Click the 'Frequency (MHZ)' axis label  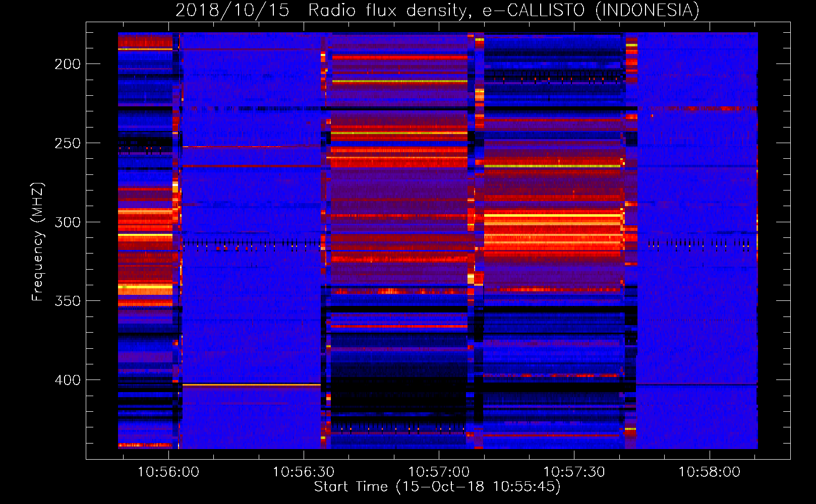tap(38, 241)
